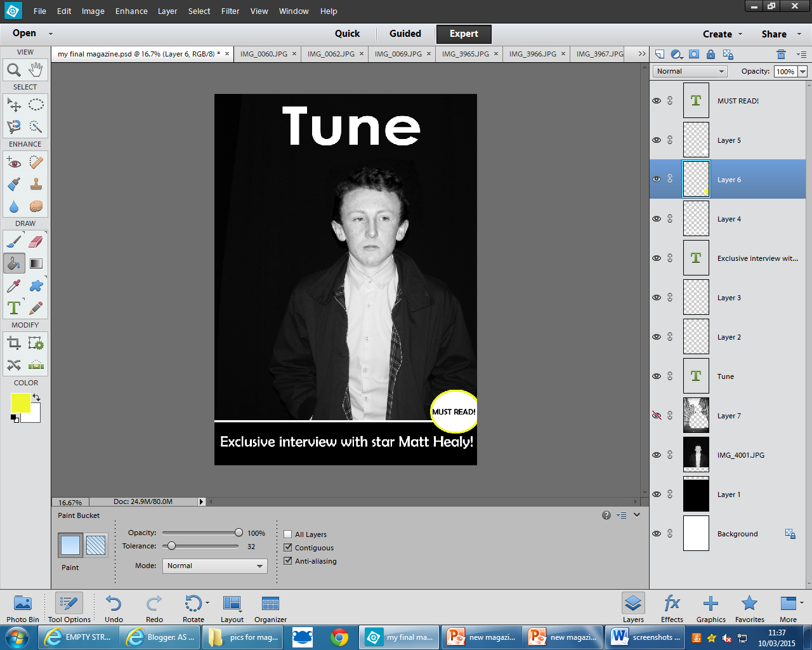Activate the Crop tool
This screenshot has height=650, width=812.
pos(14,344)
